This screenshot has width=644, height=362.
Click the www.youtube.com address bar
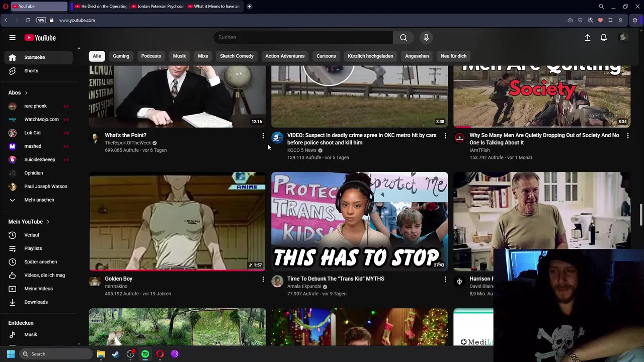(77, 20)
